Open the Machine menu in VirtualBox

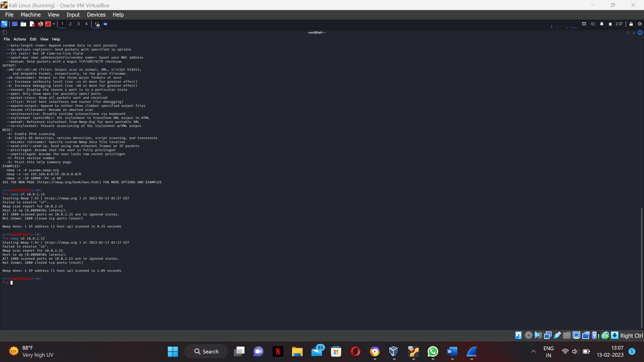click(30, 15)
